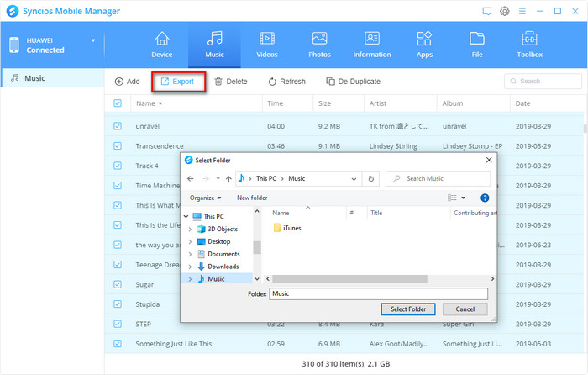Focus the Search Music field
Screen dimensions: 588x375
(x=438, y=179)
